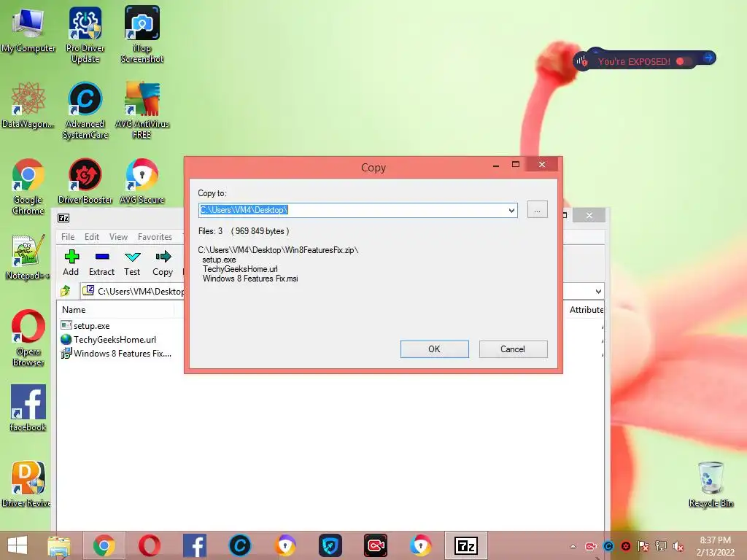Open the screen recorder app in taskbar
This screenshot has width=747, height=560.
pos(376,545)
